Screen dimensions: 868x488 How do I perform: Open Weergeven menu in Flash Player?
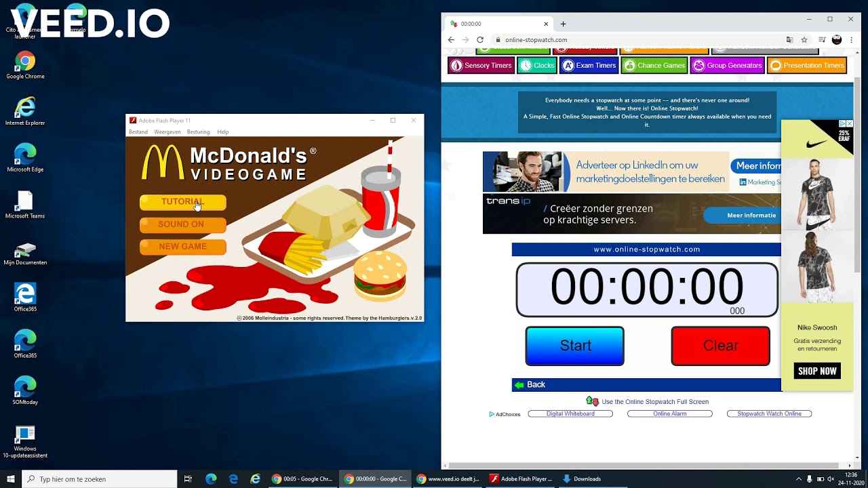coord(167,131)
